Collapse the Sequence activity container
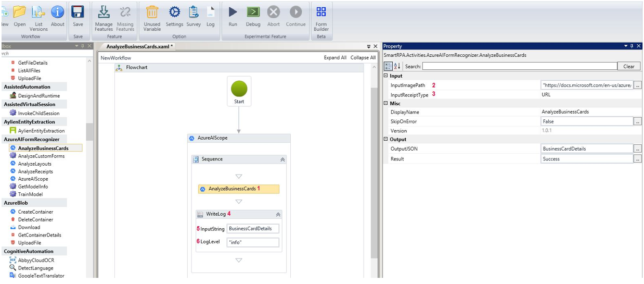Viewport: 644px width, 284px height. pyautogui.click(x=282, y=159)
